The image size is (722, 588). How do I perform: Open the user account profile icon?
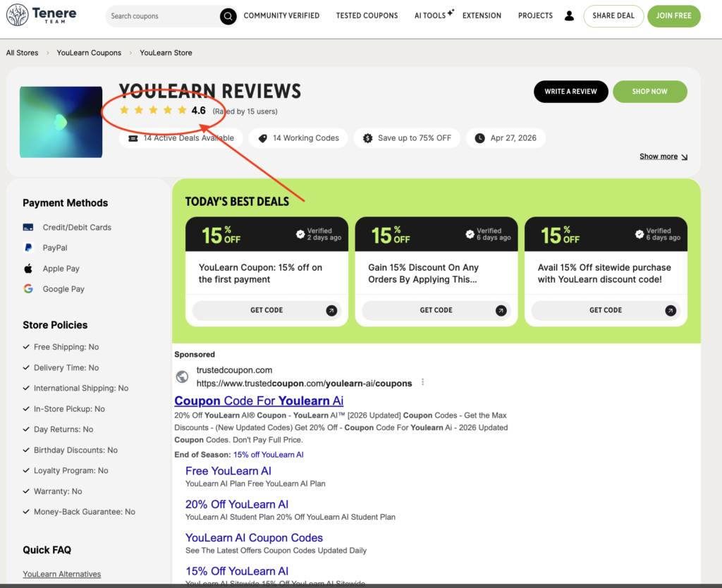tap(569, 16)
